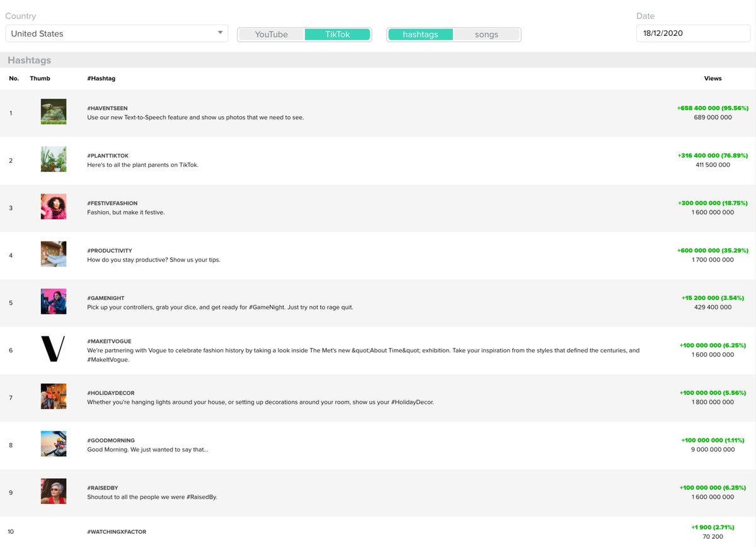Screen dimensions: 756x547
Task: Open the #HAVENTSEEN hashtag link
Action: point(107,108)
